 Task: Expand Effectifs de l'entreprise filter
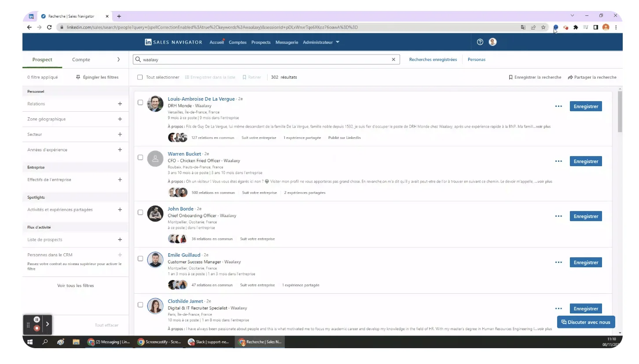tap(120, 180)
